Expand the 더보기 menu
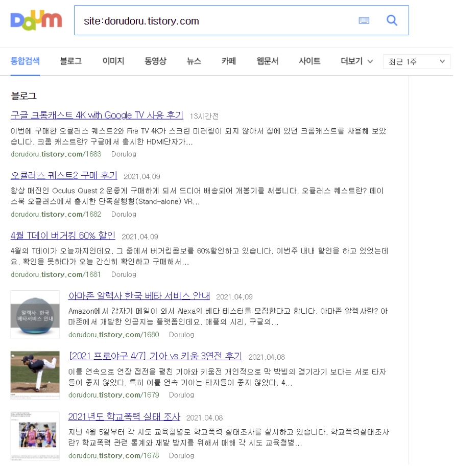Image resolution: width=476 pixels, height=466 pixels. click(356, 61)
